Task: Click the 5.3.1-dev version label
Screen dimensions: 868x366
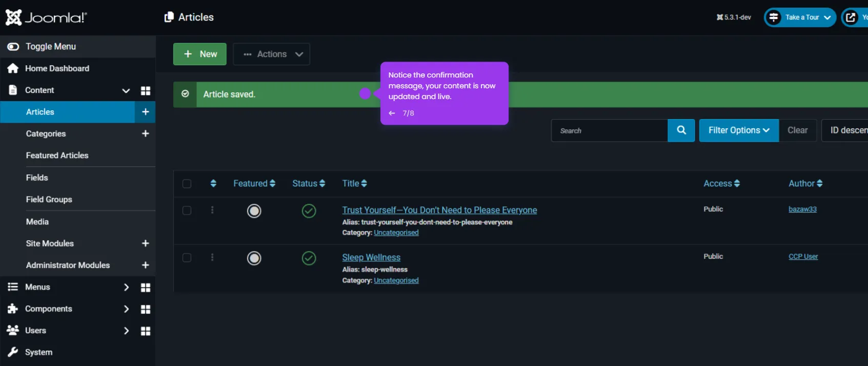Action: click(734, 17)
